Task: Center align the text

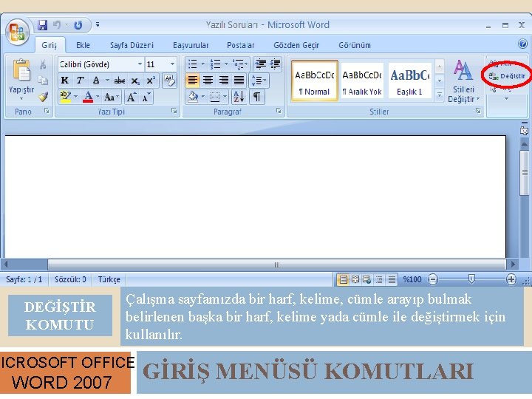Action: click(208, 81)
